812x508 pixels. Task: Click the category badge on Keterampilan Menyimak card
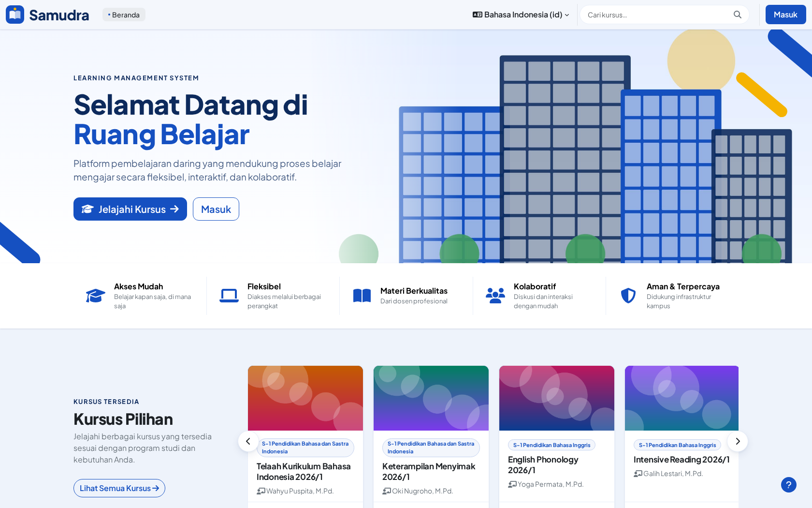coord(431,448)
